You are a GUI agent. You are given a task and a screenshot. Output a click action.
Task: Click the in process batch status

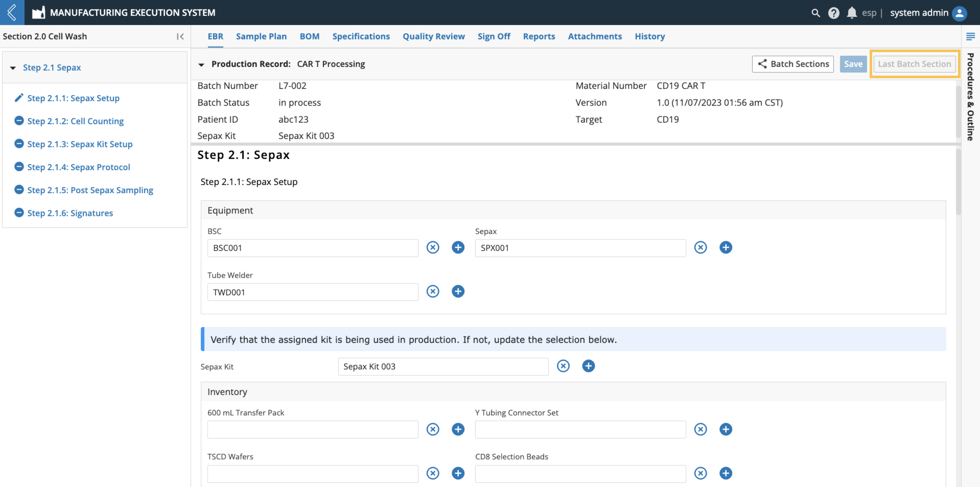pos(299,103)
